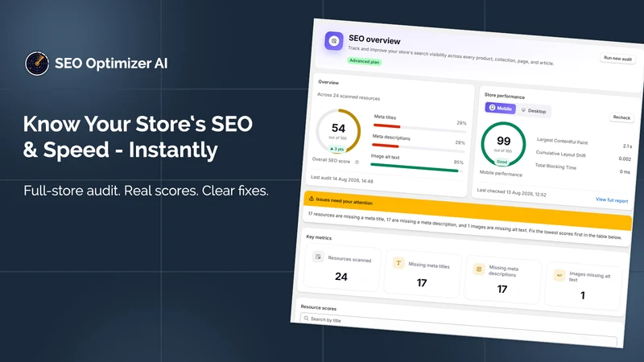The width and height of the screenshot is (644, 362).
Task: Click the 54 overall SEO score gauge
Action: pyautogui.click(x=338, y=131)
